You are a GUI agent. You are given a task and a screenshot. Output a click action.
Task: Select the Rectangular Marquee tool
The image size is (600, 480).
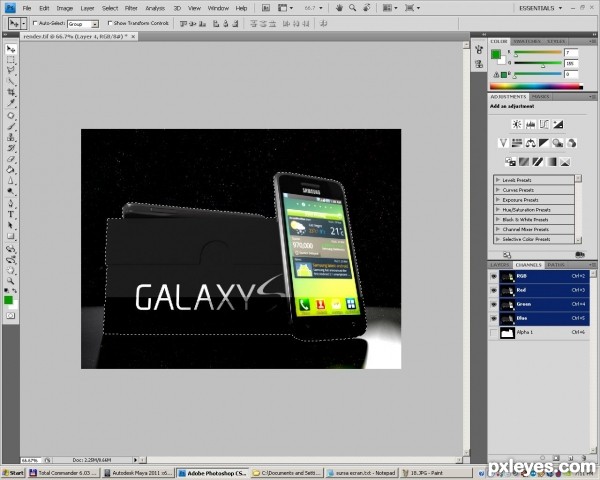tap(11, 60)
